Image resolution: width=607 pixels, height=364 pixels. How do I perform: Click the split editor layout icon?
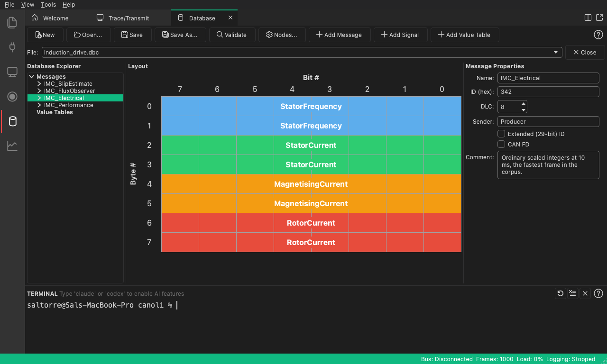pos(588,18)
